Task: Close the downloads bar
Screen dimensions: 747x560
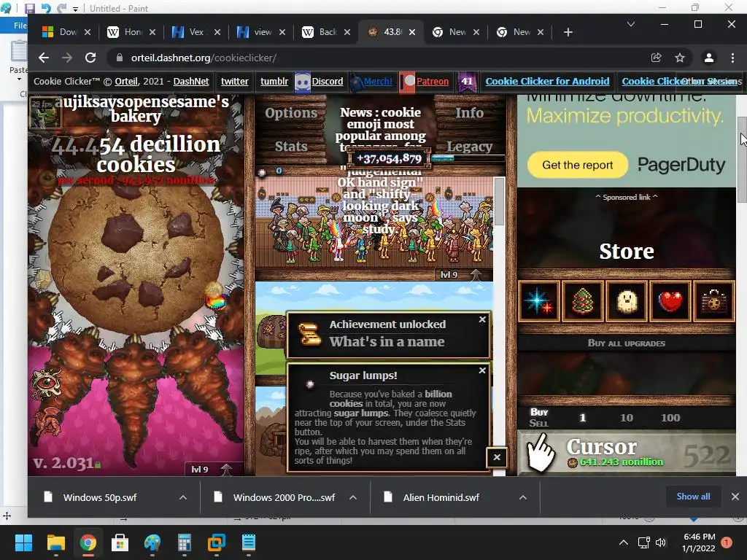Action: click(x=735, y=496)
